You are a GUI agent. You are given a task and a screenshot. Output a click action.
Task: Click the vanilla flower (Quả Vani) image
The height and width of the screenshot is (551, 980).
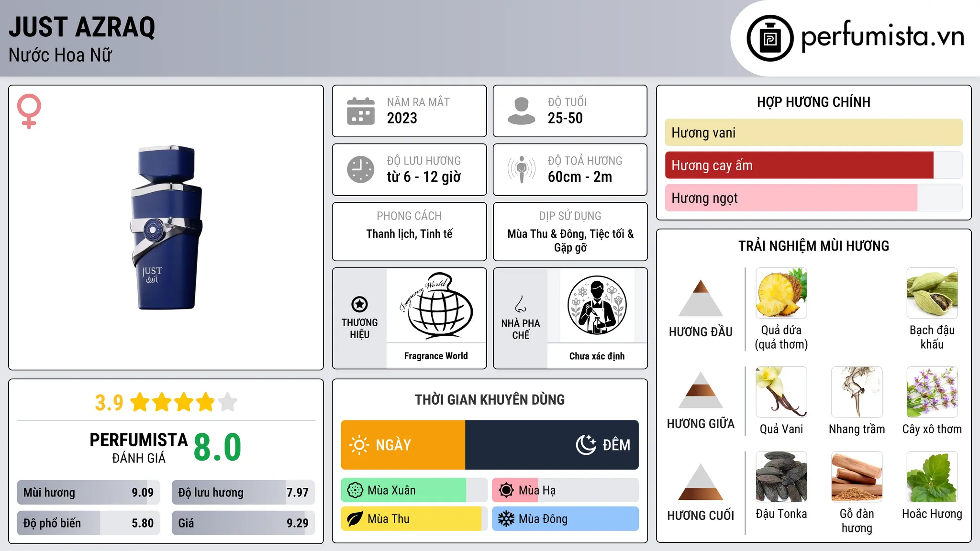[781, 392]
